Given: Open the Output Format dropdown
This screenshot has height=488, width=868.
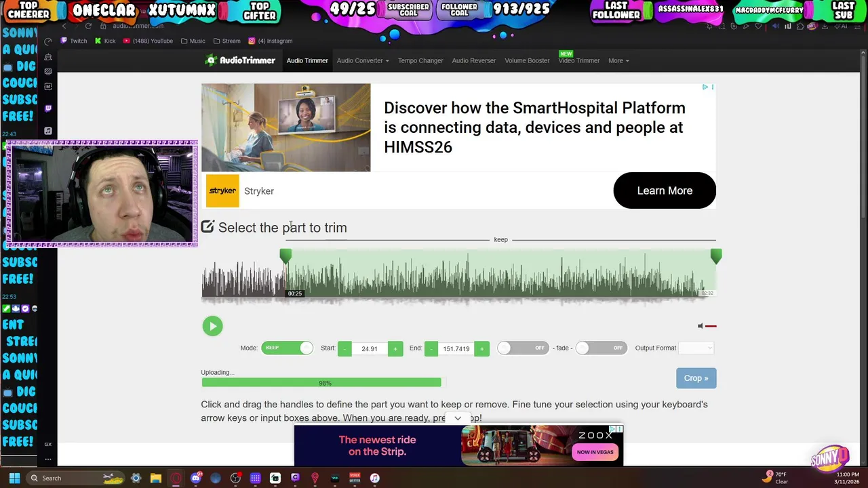Looking at the screenshot, I should tap(696, 348).
